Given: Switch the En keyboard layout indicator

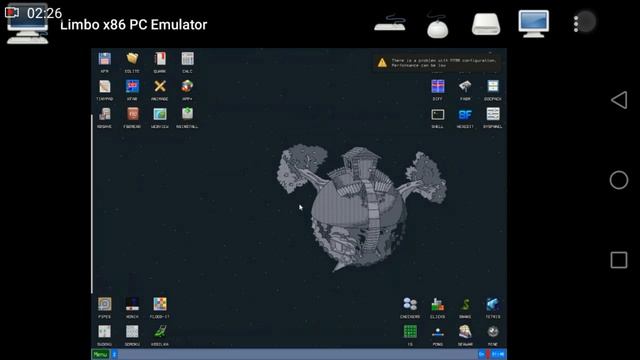Looking at the screenshot, I should coord(482,354).
